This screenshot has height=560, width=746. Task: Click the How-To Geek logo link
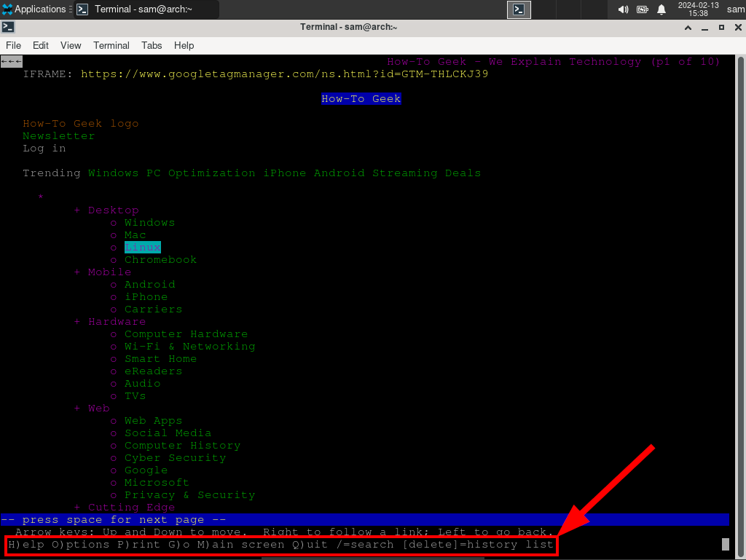tap(81, 124)
